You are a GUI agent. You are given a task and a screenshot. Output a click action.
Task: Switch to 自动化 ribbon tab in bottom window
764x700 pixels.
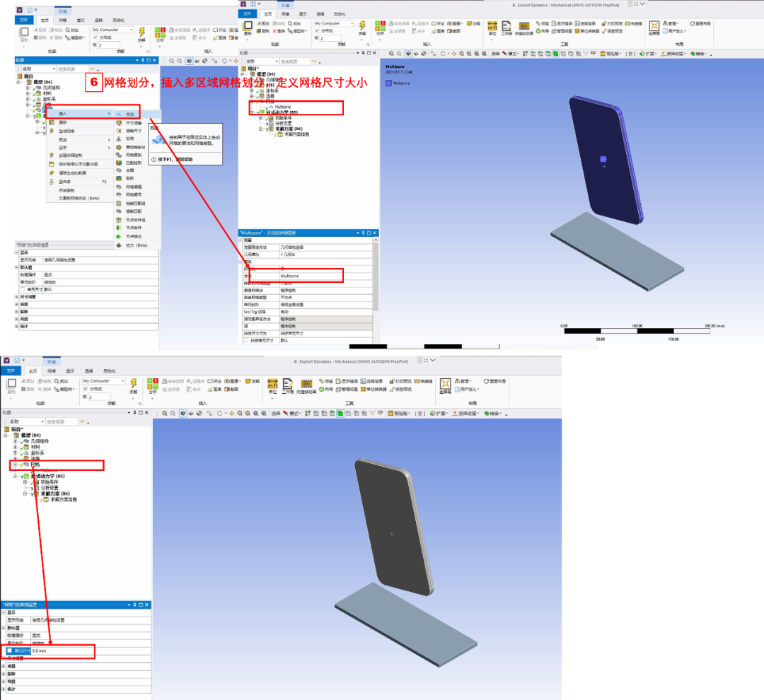[109, 371]
